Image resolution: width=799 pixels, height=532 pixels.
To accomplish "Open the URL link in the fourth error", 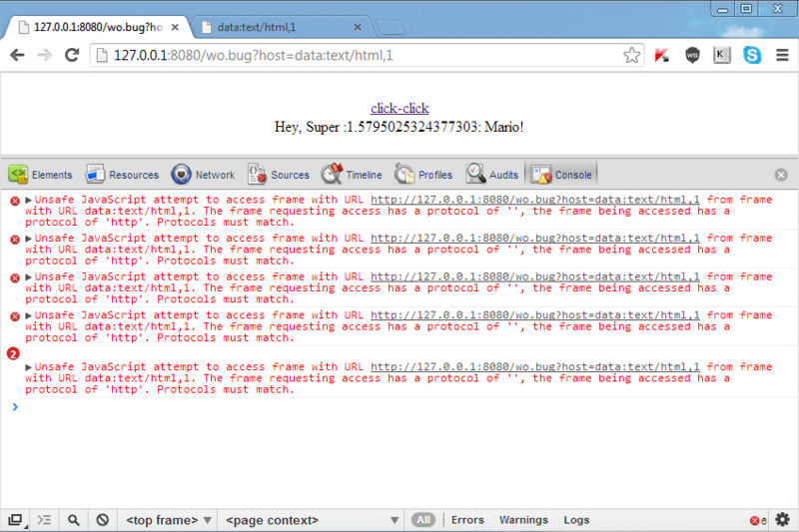I will click(535, 315).
